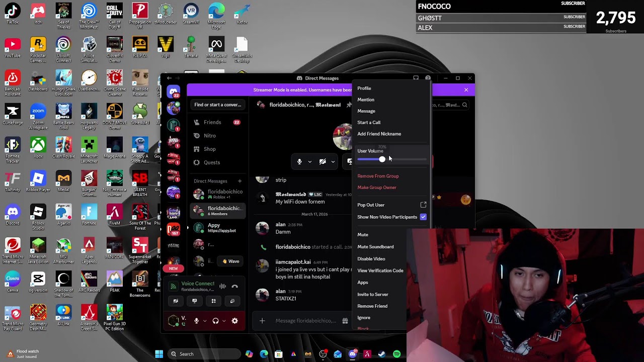Viewport: 644px width, 362px height.
Task: Dismiss the Streamer Mode banner
Action: coord(466,90)
